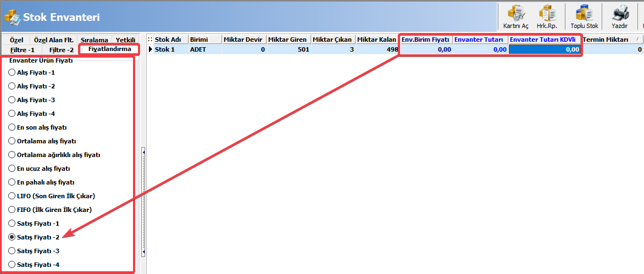Click the Toplu Stok toolbar icon
The image size is (644, 274).
pos(584,17)
